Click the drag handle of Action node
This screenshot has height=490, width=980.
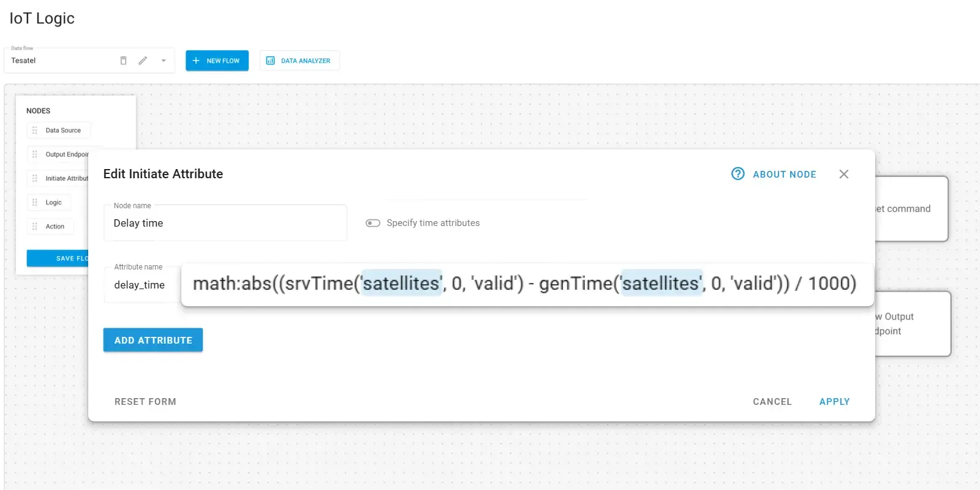pos(35,227)
